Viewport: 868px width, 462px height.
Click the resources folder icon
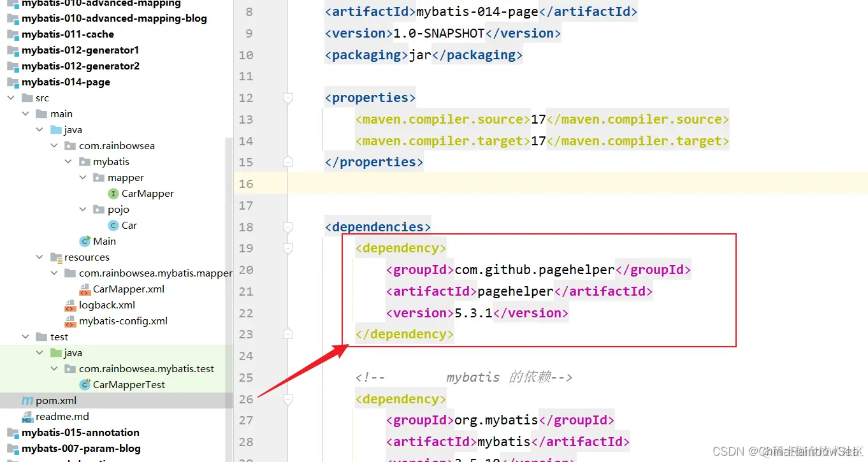point(56,257)
